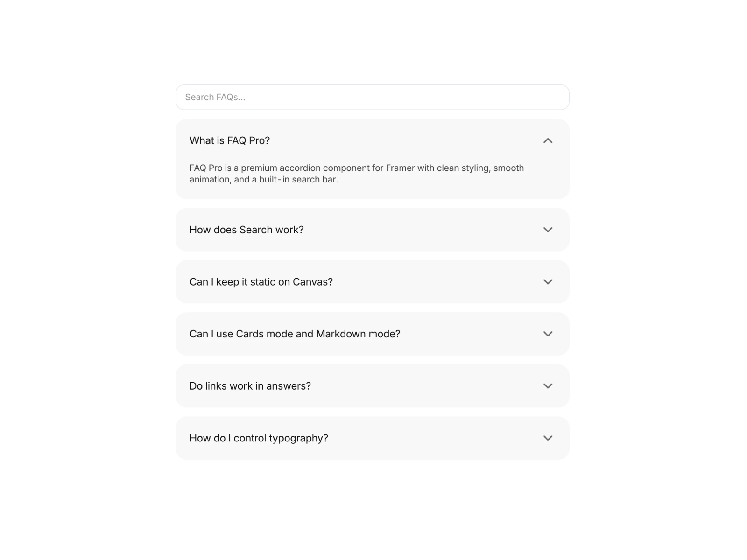Click the typography question's chevron icon

tap(548, 438)
